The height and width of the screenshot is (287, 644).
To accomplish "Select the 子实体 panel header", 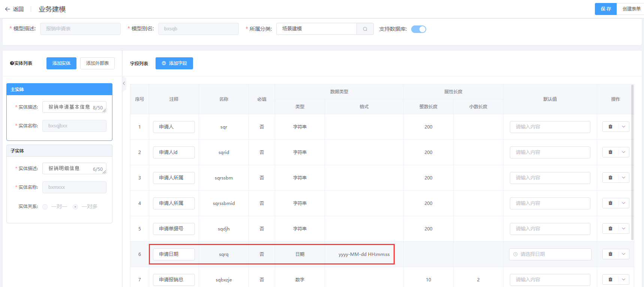I will [59, 151].
